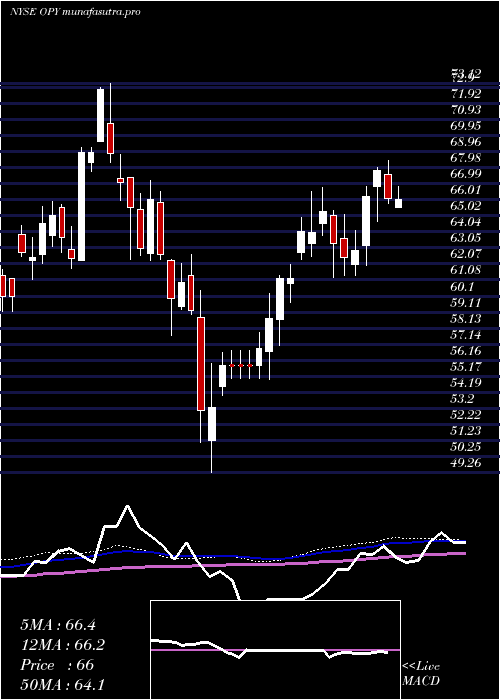Screen dimensions: 500x700
Task: Select the 66.99 price axis label
Action: coord(466,174)
